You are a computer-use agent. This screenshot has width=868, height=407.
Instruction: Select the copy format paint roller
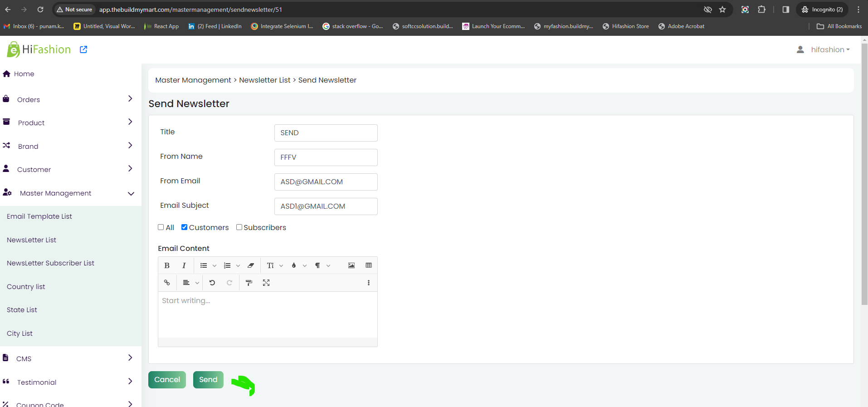[249, 283]
